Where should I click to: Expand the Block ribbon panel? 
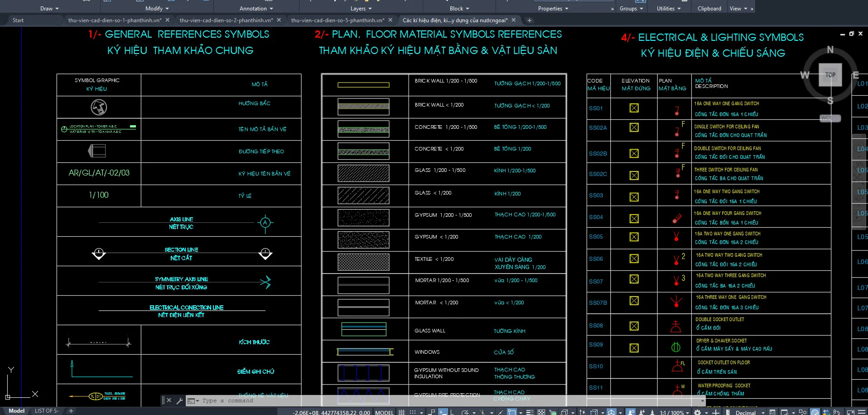pos(459,9)
